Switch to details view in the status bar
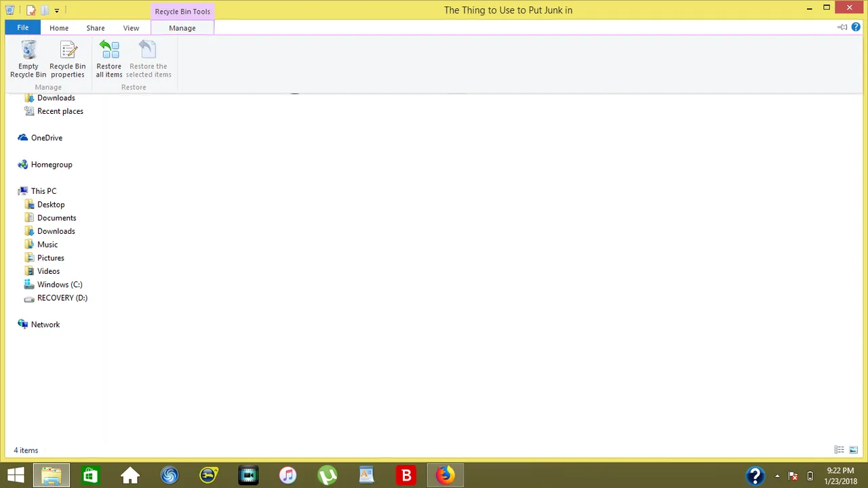 (839, 450)
